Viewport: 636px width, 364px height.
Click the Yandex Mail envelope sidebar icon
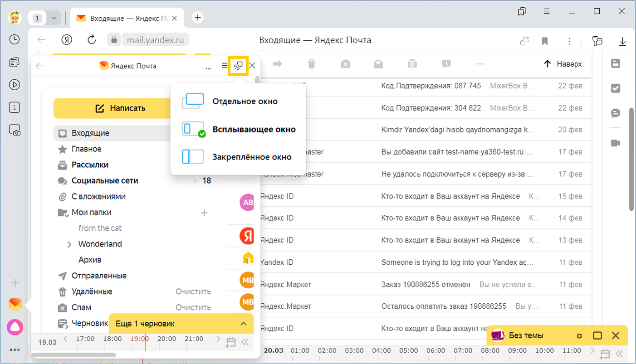pyautogui.click(x=15, y=305)
